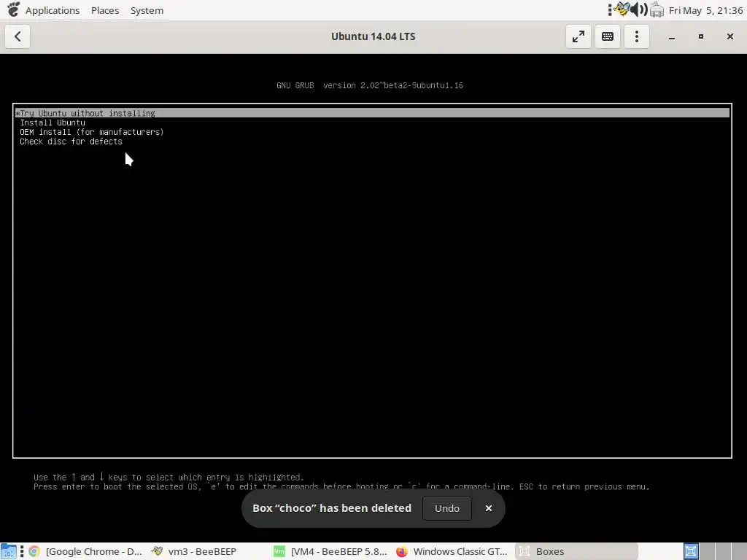Select the active blue workspace in switcher
Viewport: 747px width, 560px height.
(691, 551)
